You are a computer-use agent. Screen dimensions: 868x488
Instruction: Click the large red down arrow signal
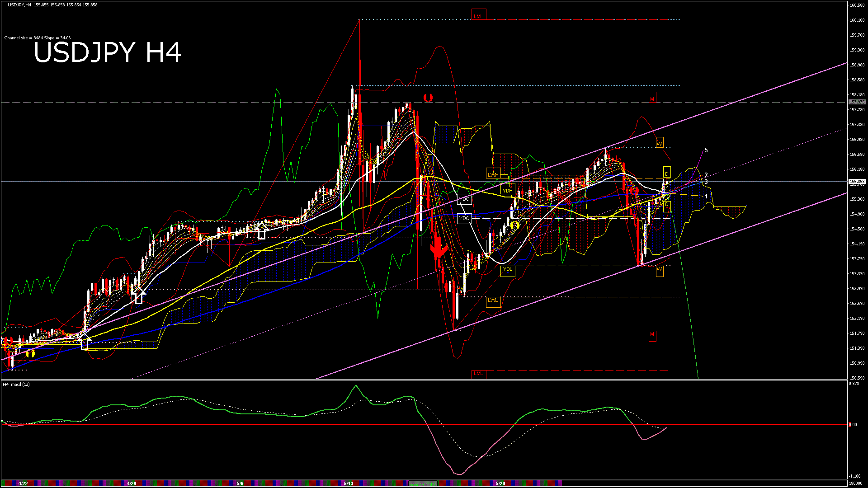tap(438, 247)
